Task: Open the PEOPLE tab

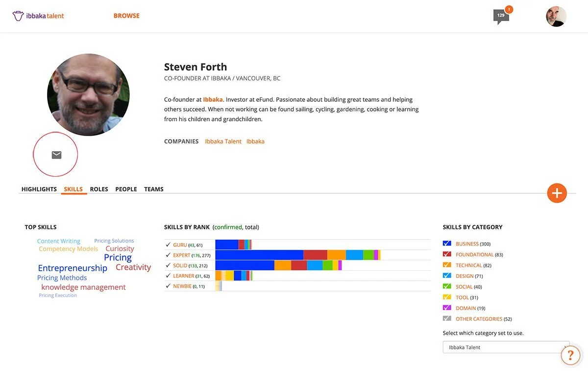Action: pos(126,189)
